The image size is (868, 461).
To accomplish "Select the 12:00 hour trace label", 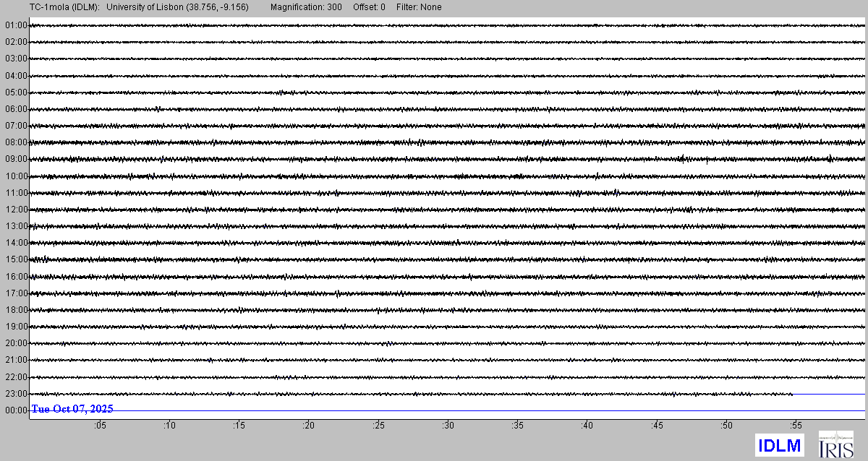I will (15, 210).
